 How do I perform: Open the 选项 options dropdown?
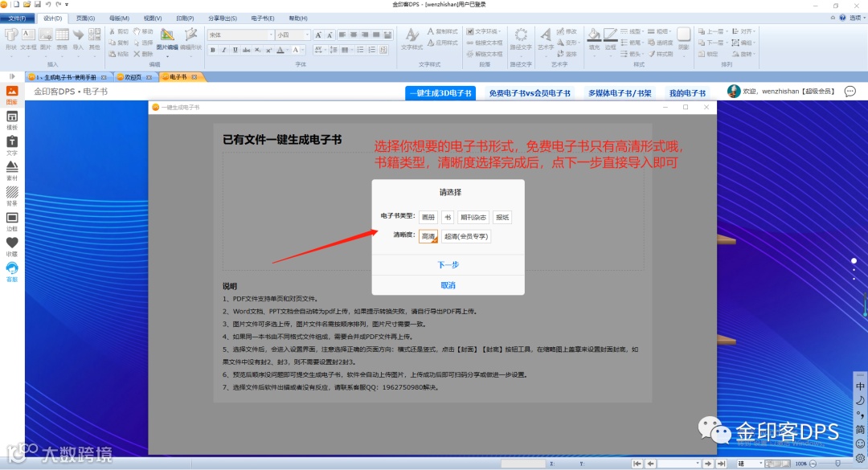tap(857, 18)
